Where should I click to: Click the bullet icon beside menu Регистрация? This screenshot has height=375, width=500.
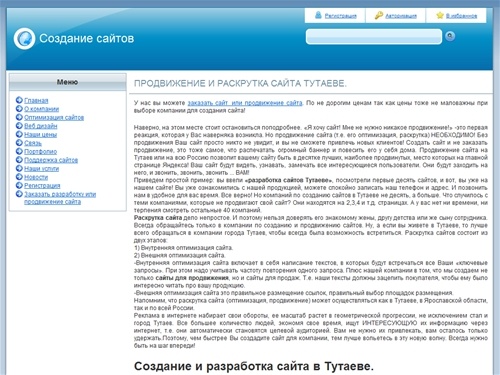[x=19, y=185]
